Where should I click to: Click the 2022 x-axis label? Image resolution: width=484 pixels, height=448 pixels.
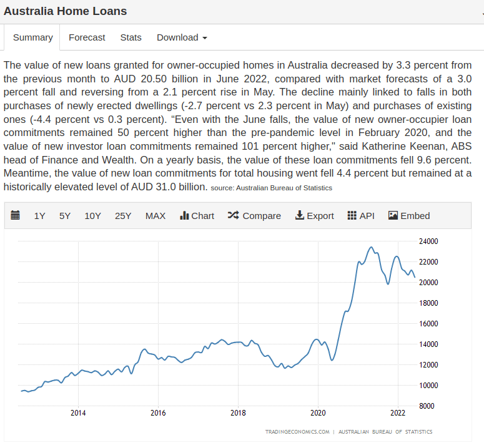pyautogui.click(x=398, y=413)
